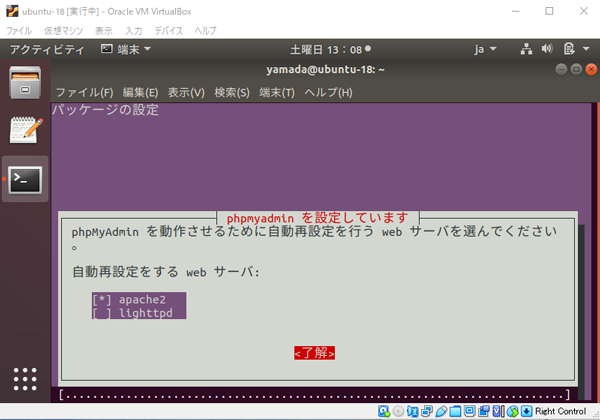Launch the text editor from the dock
600x420 pixels.
point(26,130)
